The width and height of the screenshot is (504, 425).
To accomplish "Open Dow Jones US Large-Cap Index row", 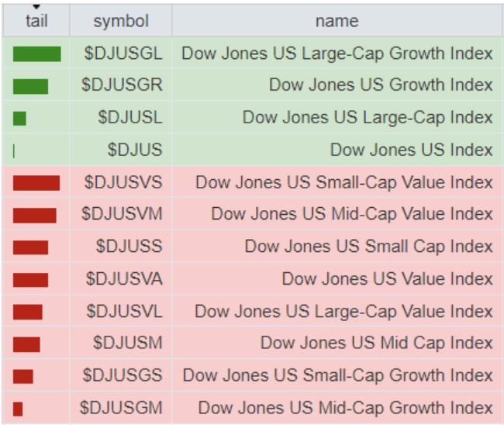I will (x=368, y=118).
